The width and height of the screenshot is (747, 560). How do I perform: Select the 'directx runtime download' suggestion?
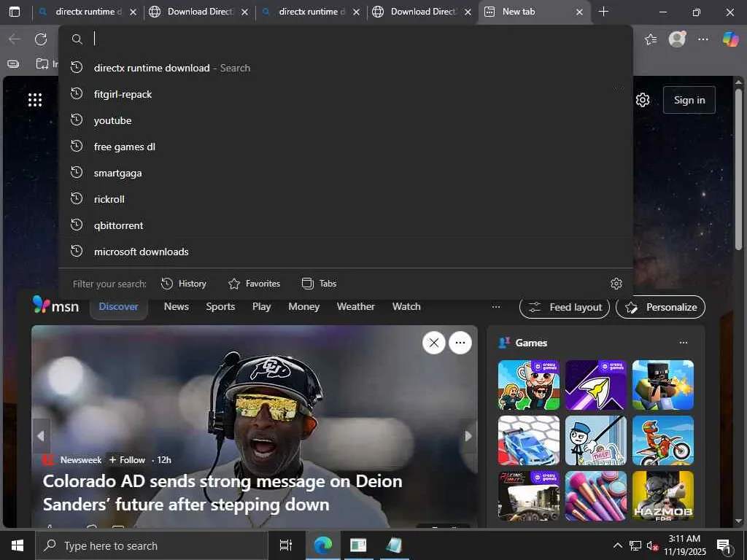[346, 68]
